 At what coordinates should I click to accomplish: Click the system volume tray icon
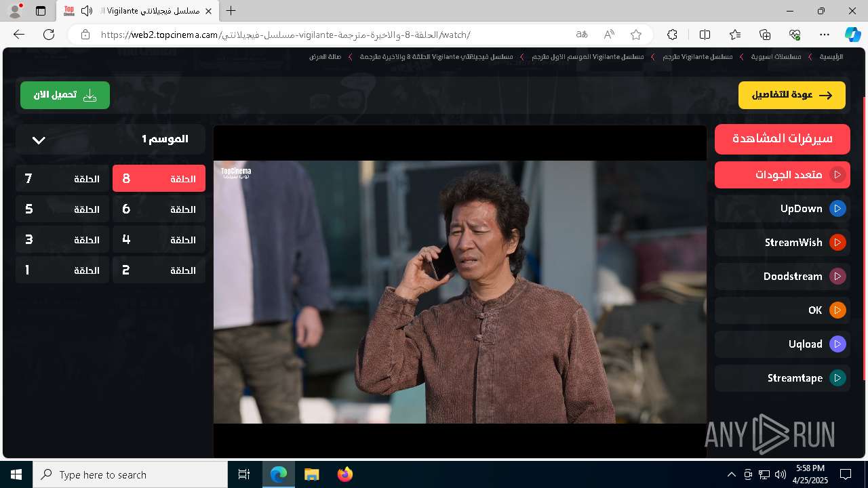[x=781, y=474]
